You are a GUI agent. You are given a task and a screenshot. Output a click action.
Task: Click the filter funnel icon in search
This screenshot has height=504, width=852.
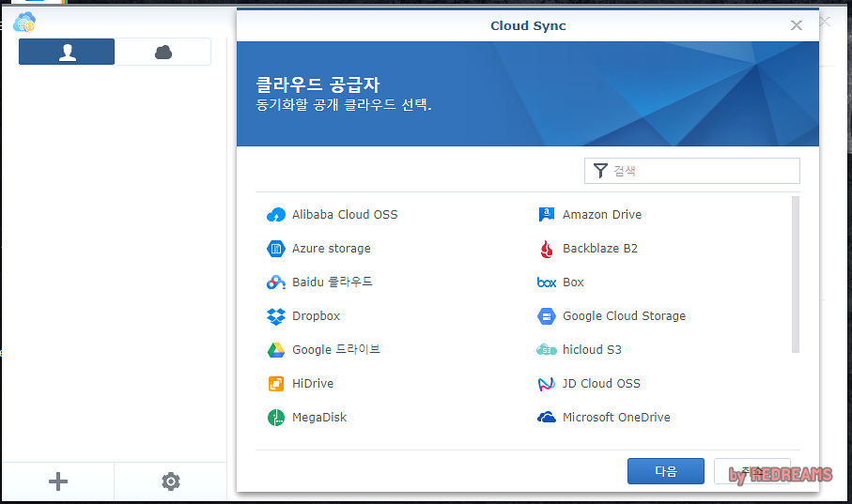click(600, 171)
